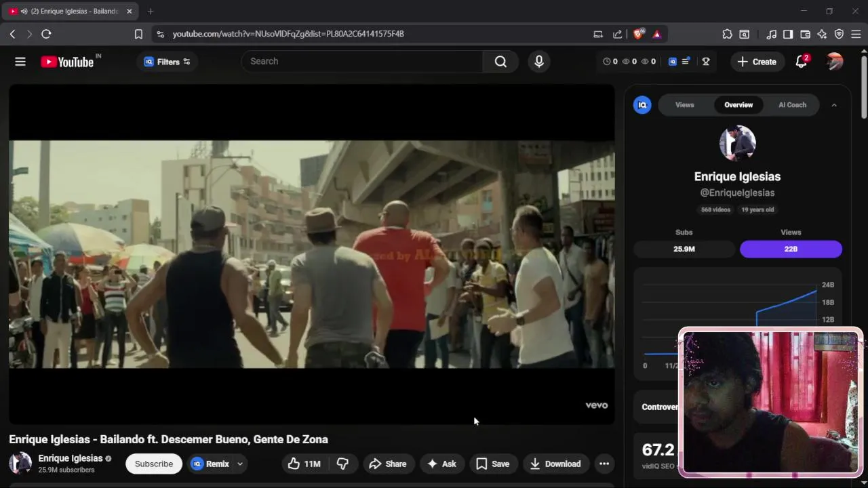Reload the page
868x488 pixels.
coord(46,34)
